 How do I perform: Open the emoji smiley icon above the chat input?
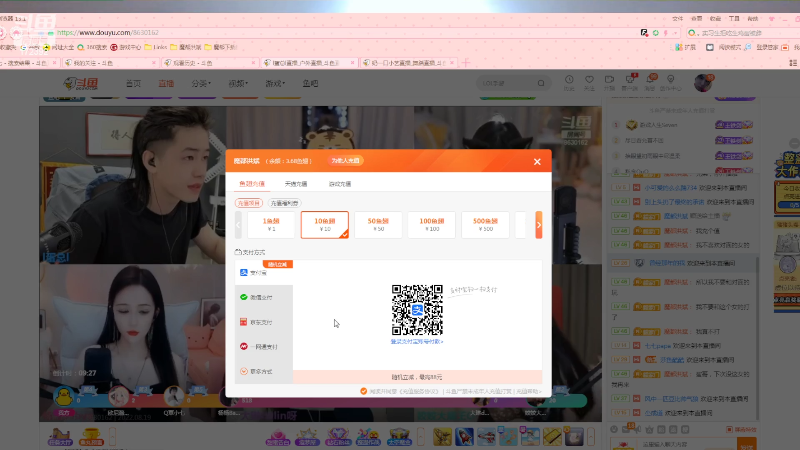click(x=614, y=430)
